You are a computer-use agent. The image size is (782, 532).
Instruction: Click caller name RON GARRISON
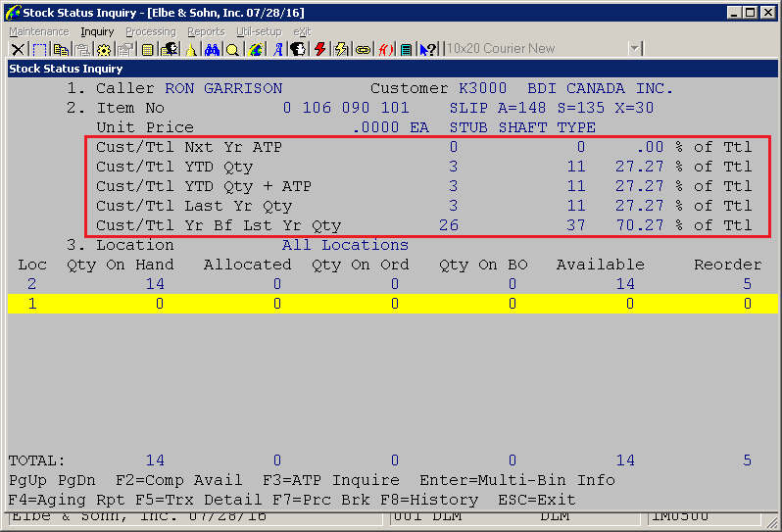pyautogui.click(x=223, y=88)
